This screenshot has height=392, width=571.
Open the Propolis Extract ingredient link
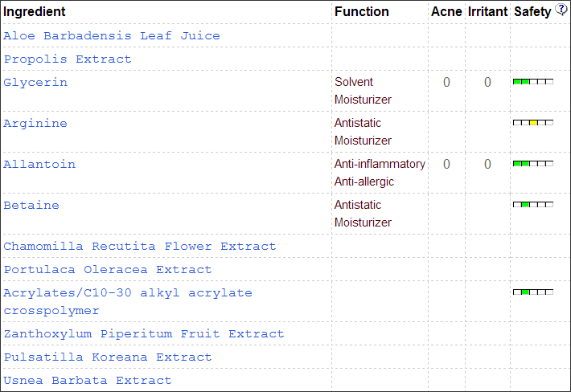click(68, 59)
